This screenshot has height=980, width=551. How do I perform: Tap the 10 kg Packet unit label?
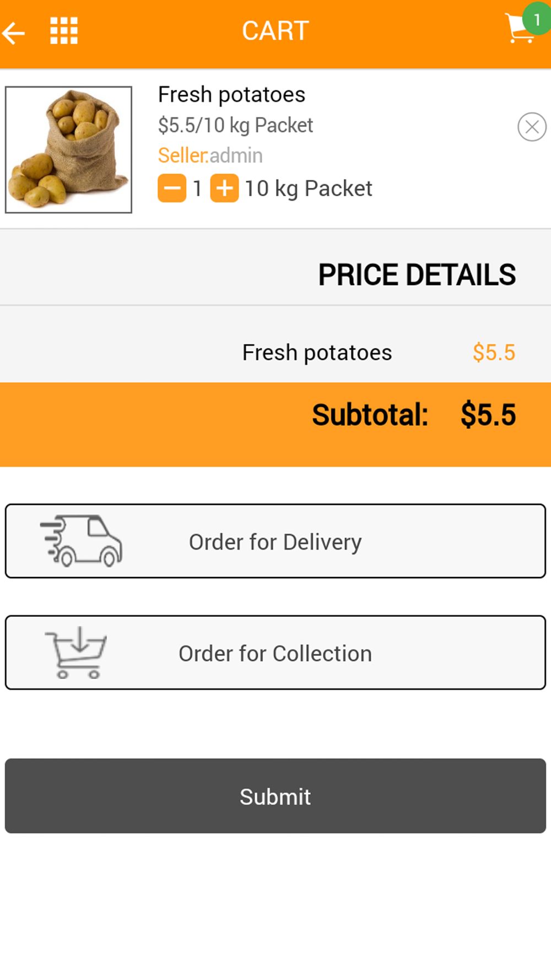[x=309, y=189]
